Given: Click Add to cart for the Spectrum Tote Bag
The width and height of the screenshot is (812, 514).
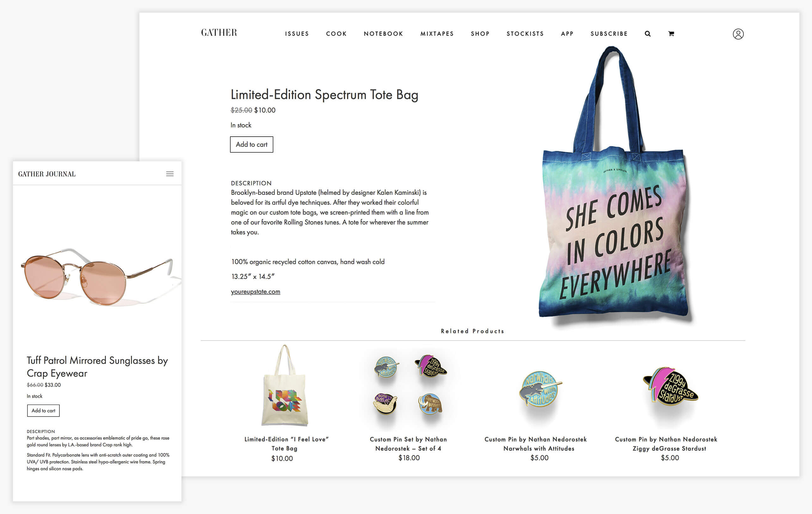Looking at the screenshot, I should pyautogui.click(x=252, y=145).
